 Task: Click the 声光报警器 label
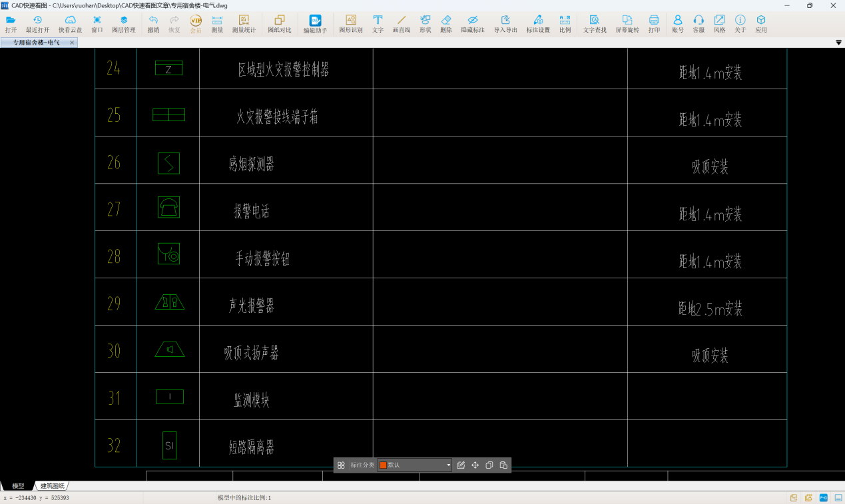[252, 306]
